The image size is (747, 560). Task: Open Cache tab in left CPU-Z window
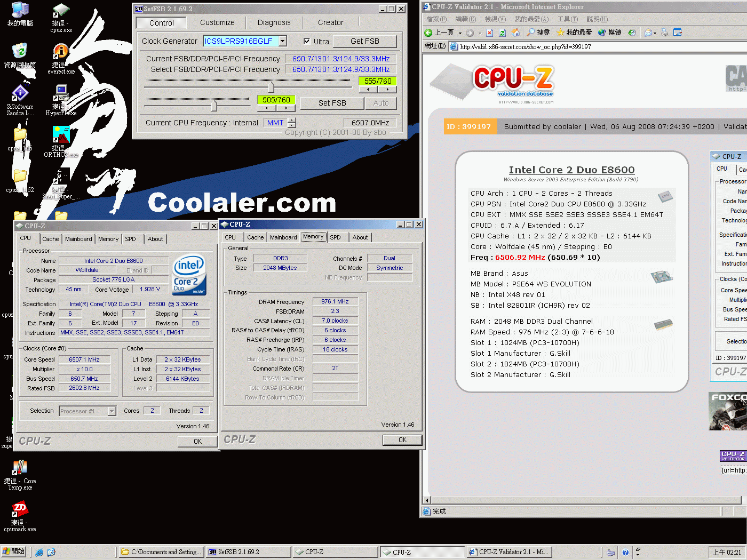point(51,239)
